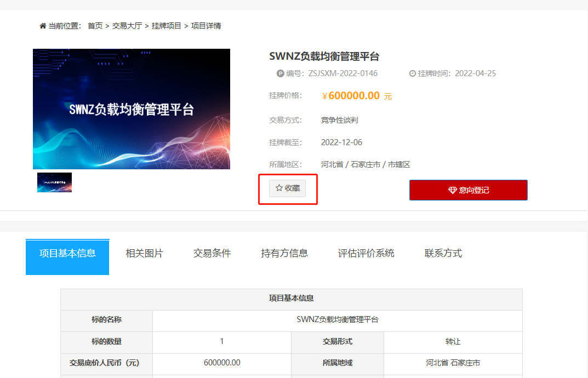Click the large SWNZ project banner image
Screen dimensions: 588x378
132,109
